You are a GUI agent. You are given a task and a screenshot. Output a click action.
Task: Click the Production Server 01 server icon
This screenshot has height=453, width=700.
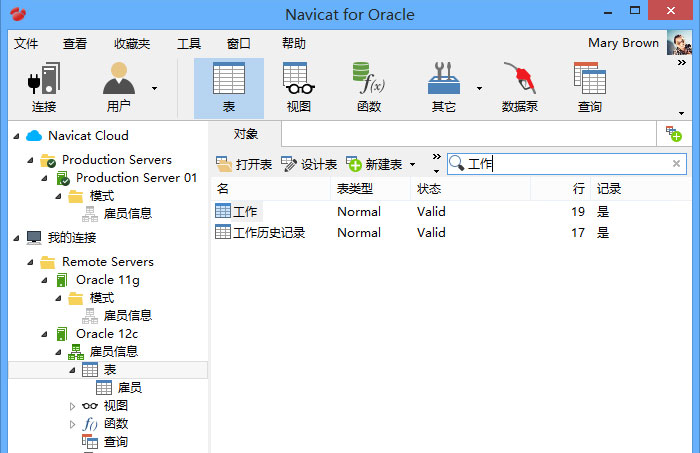point(63,179)
